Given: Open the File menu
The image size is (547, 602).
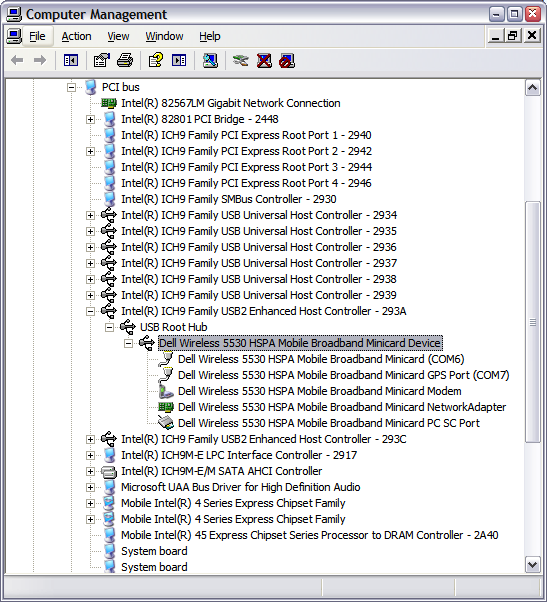Looking at the screenshot, I should 37,36.
